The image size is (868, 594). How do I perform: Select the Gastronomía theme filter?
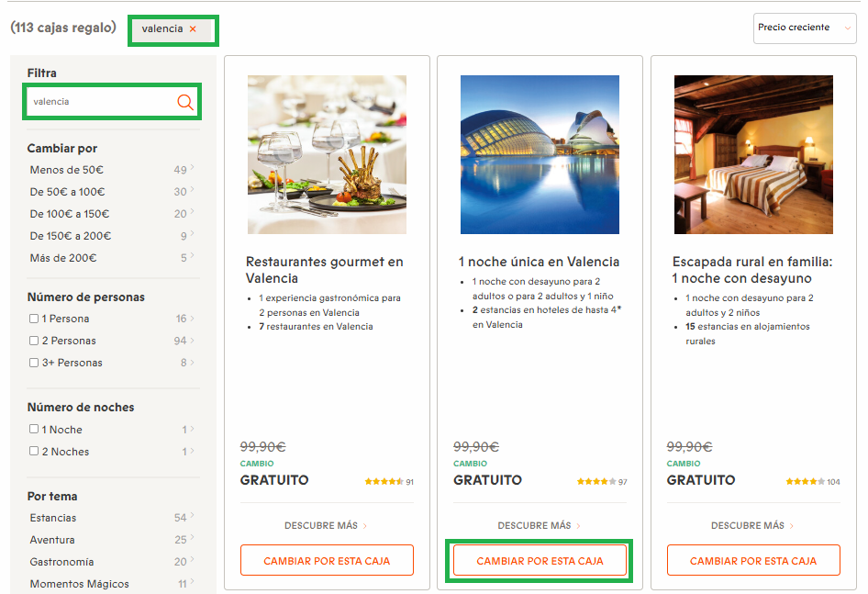point(61,562)
